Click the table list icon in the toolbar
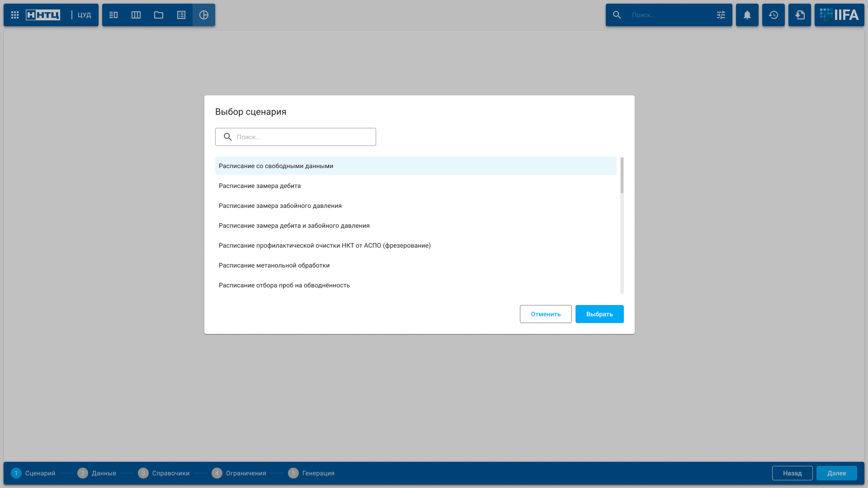868x488 pixels. (x=181, y=15)
